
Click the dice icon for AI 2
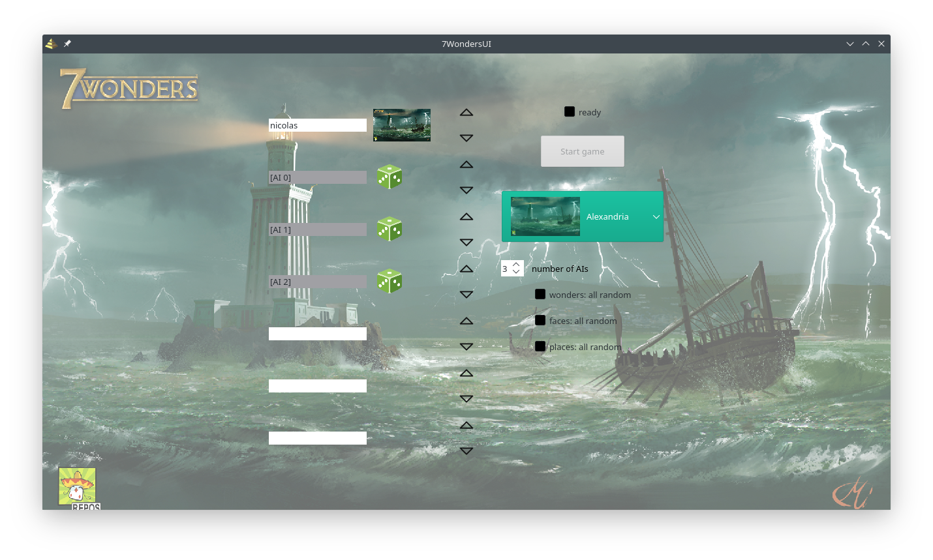pos(390,281)
